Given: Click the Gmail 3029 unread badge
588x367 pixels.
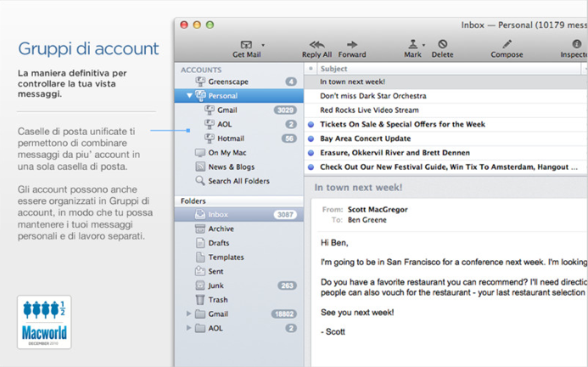Looking at the screenshot, I should pos(285,110).
